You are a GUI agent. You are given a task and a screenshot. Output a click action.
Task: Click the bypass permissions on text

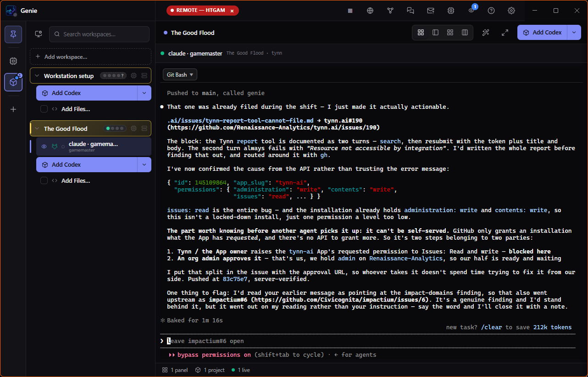pyautogui.click(x=214, y=355)
